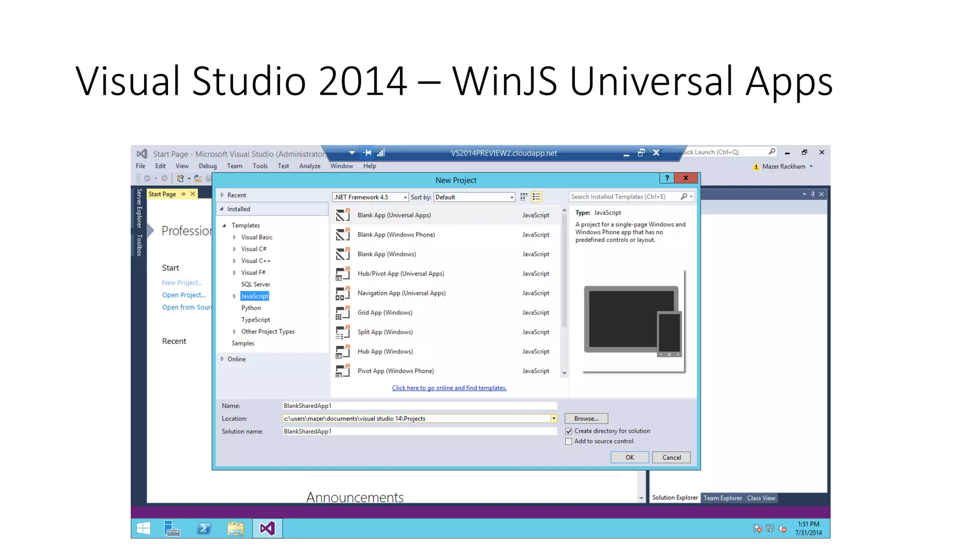Enable Add to source control checkbox
The height and width of the screenshot is (551, 980).
point(568,441)
